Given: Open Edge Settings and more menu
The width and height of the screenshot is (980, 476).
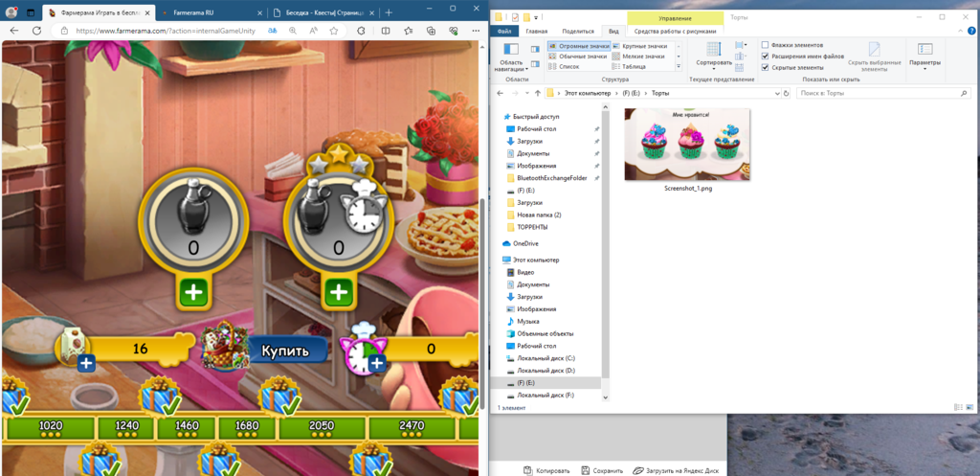Looking at the screenshot, I should [x=476, y=30].
